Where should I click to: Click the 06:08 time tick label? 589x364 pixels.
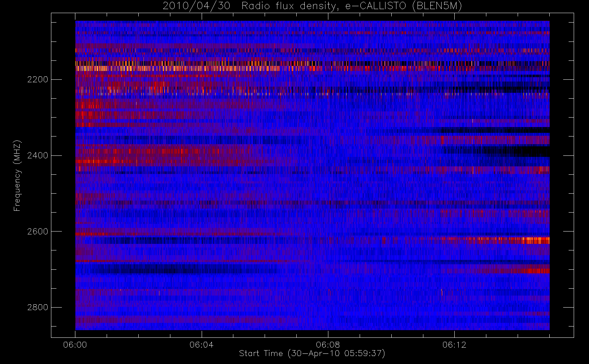coord(328,345)
